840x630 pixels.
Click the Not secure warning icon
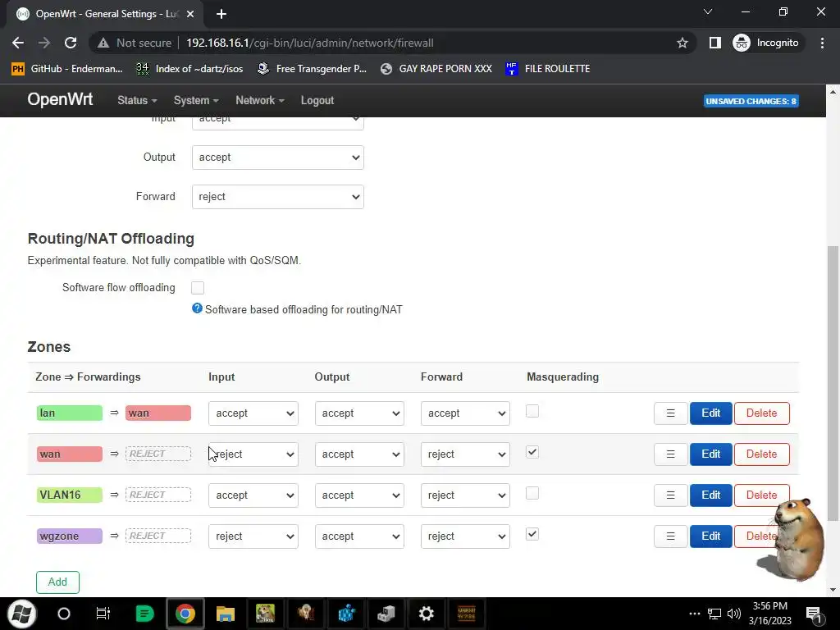(103, 43)
